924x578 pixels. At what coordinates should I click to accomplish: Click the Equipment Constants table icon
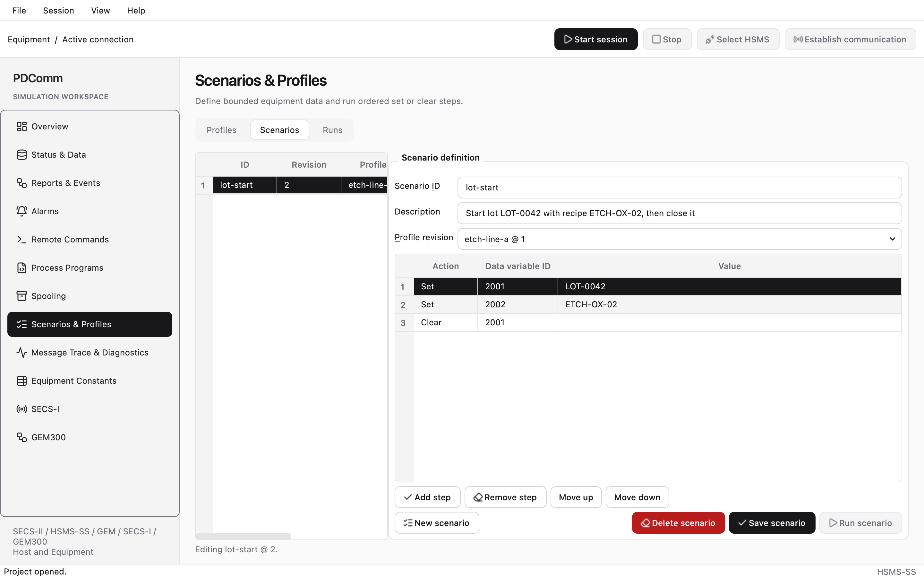tap(22, 381)
